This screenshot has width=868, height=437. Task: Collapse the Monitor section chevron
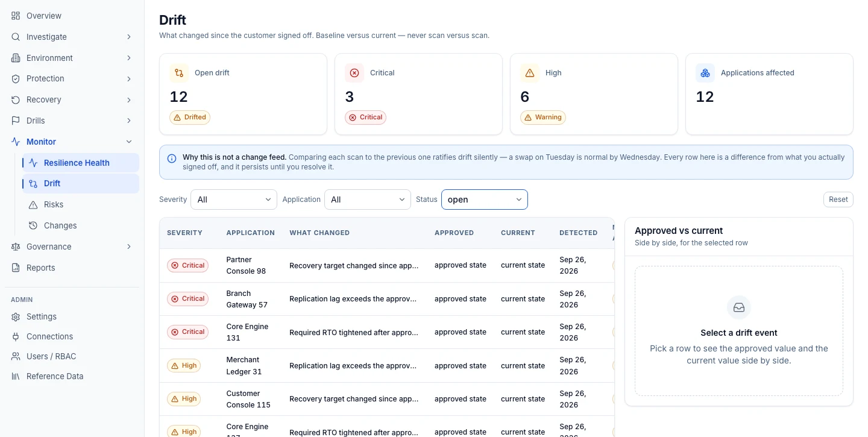[x=129, y=142]
